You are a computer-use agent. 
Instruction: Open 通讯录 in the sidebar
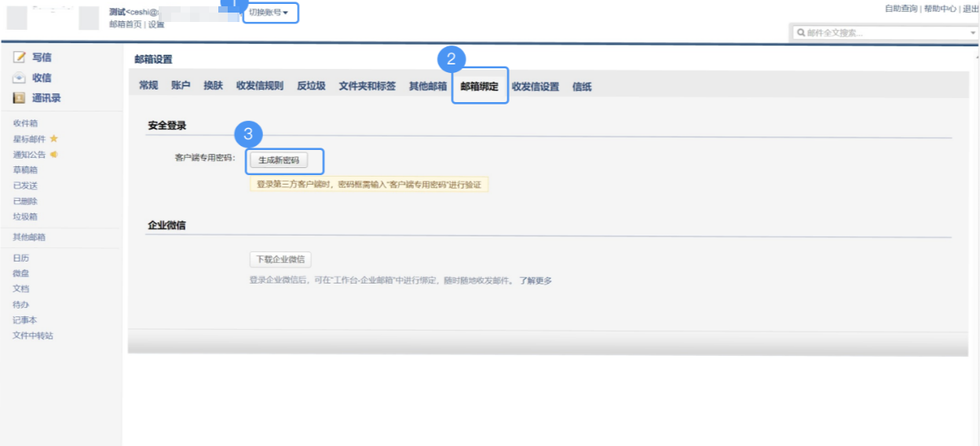coord(46,98)
